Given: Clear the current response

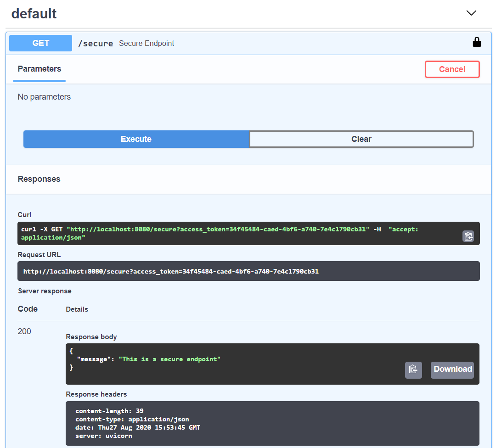Looking at the screenshot, I should click(x=361, y=139).
